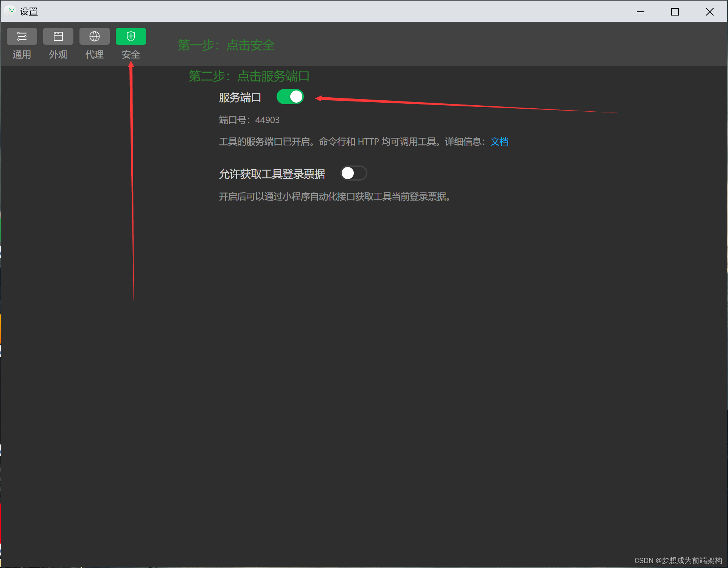The image size is (728, 568).
Task: Disable the 服务端口 service port switch
Action: pyautogui.click(x=290, y=97)
